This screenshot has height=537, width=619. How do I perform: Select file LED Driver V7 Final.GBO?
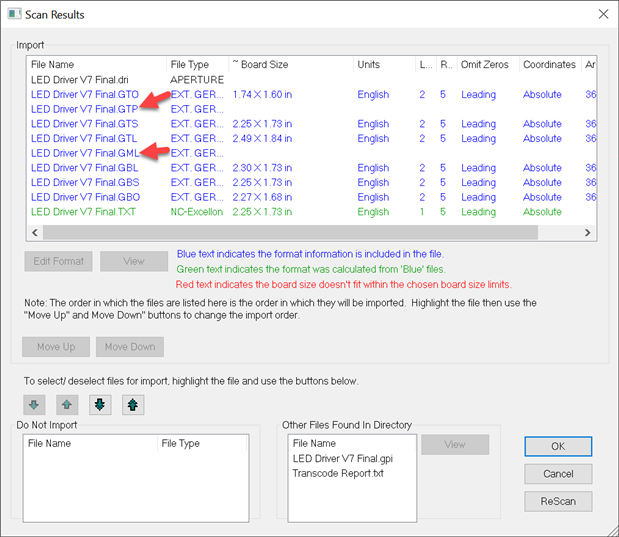pos(85,197)
